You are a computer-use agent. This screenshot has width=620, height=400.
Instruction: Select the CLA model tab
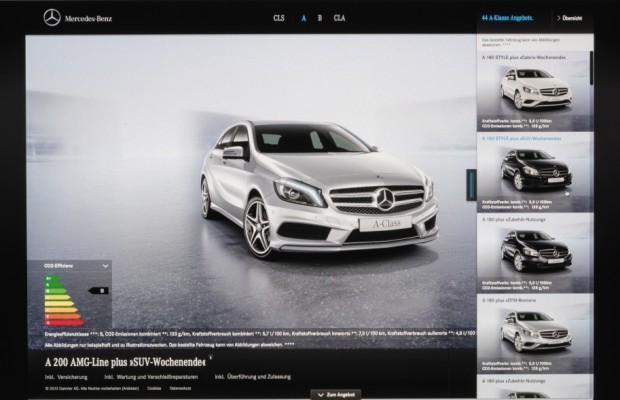pos(339,18)
